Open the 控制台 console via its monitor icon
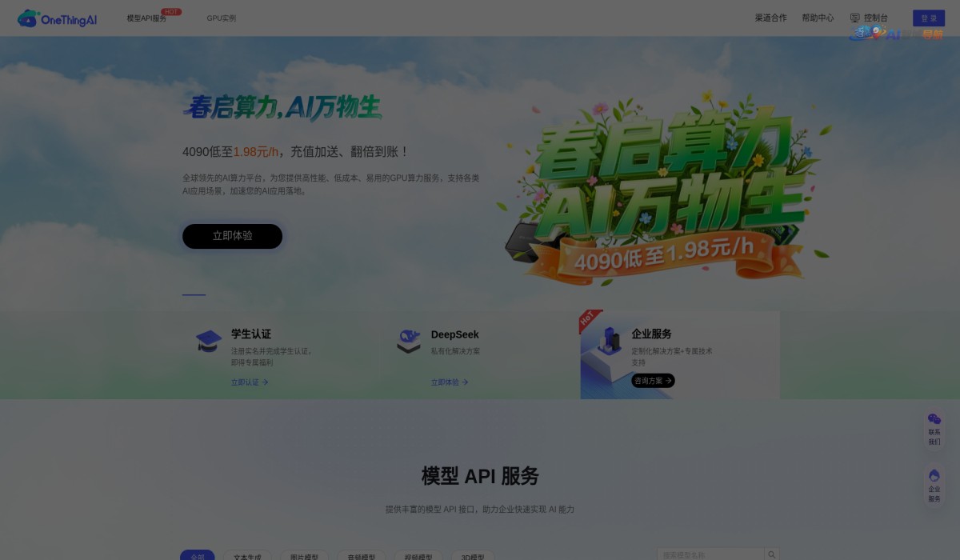This screenshot has height=560, width=960. 856,18
